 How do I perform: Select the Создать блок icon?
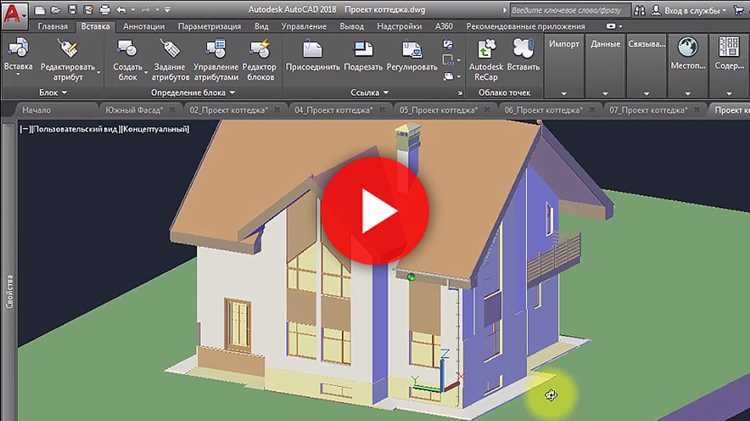click(x=127, y=49)
